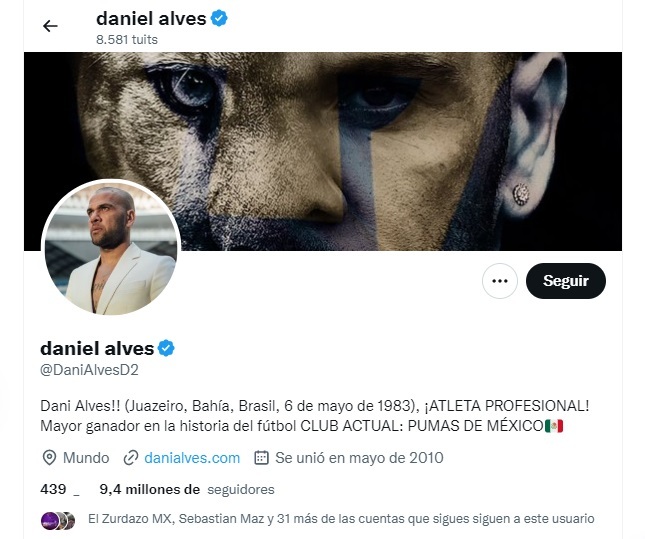Click the 8.581 tuits count
Screen dimensions: 645x539
pyautogui.click(x=127, y=40)
